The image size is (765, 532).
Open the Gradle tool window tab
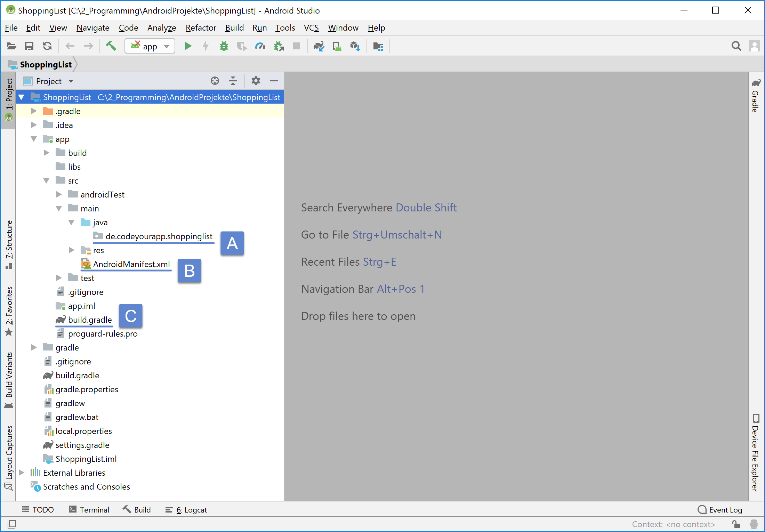click(755, 95)
